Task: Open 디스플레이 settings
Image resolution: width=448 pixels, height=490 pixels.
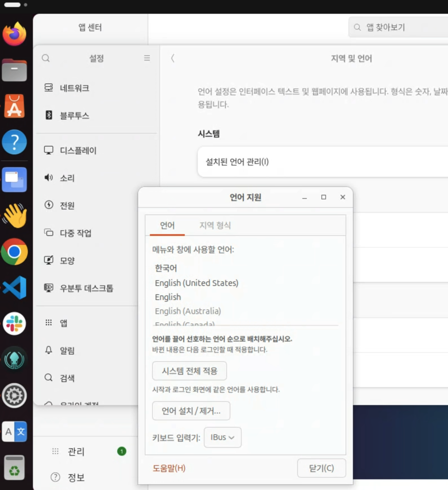Action: 97,151
